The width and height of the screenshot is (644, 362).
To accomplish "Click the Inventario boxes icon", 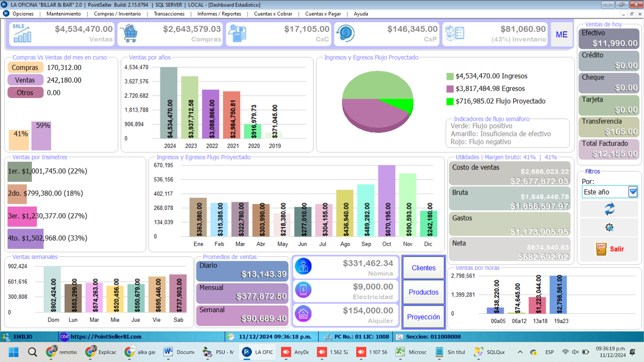I will coord(455,34).
